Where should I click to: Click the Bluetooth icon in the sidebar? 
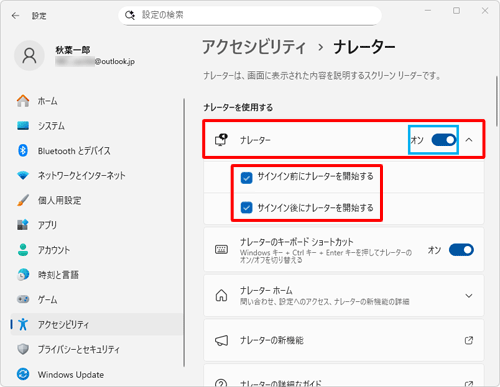pos(23,151)
